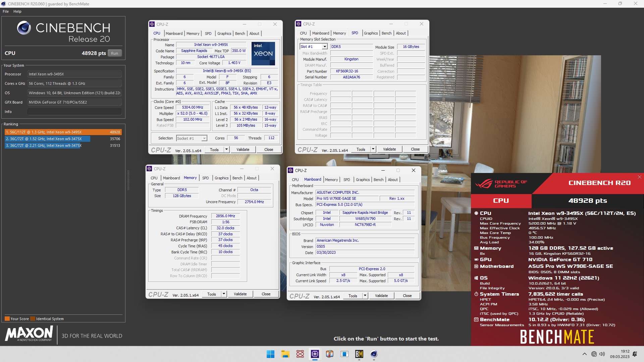Image resolution: width=644 pixels, height=362 pixels.
Task: Open the notification icon beside the clock
Action: tap(635, 354)
